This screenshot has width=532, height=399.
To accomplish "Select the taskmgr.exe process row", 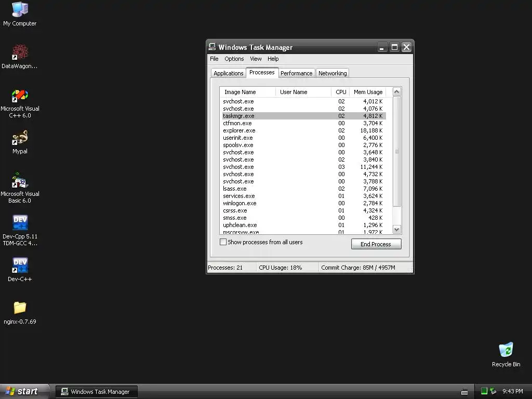I will [304, 116].
